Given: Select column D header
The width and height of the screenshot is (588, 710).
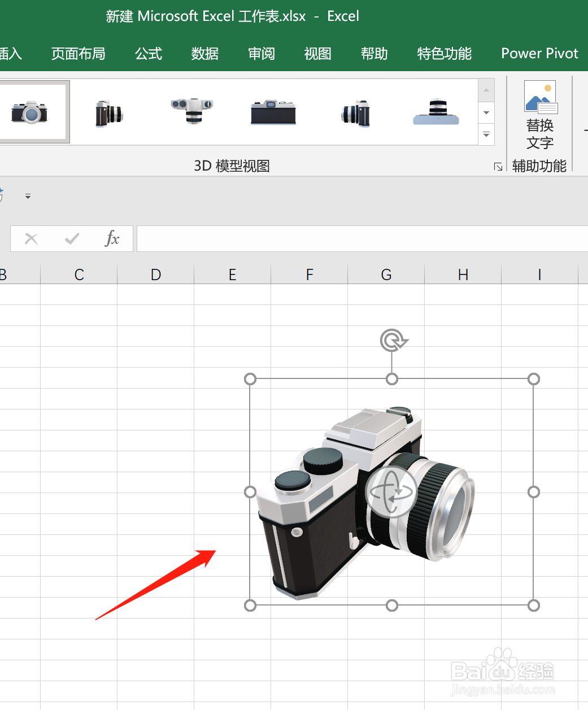Looking at the screenshot, I should [156, 275].
